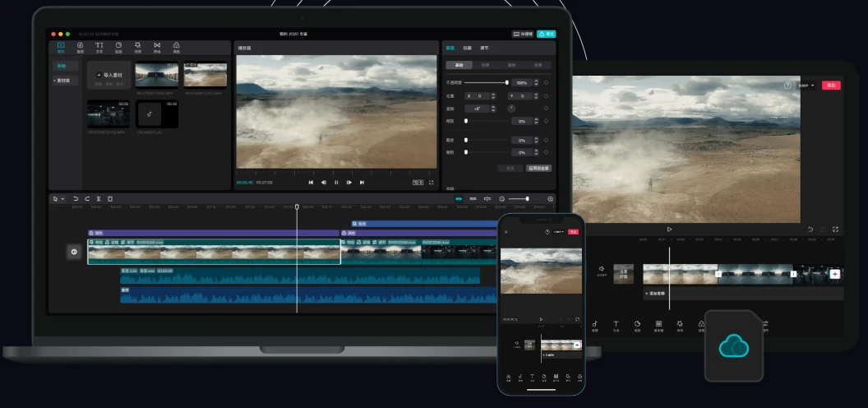Mute the clip audio on the tablet timeline
868x408 pixels.
601,270
